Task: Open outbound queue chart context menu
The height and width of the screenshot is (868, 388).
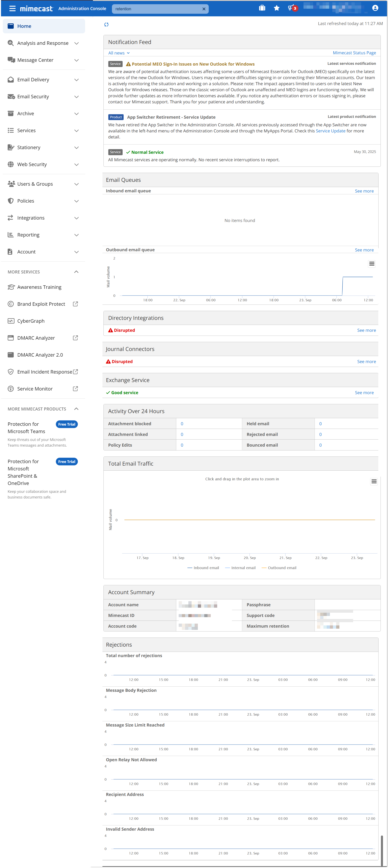Action: (x=371, y=264)
